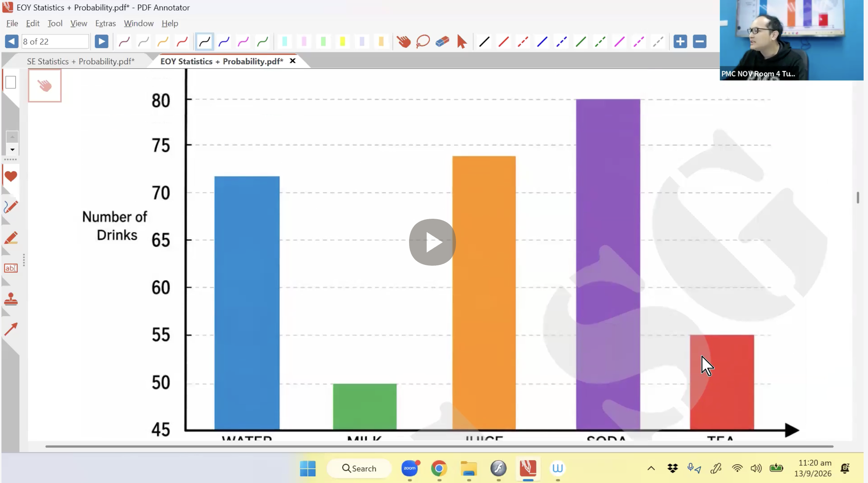Choose the yellow highlighter marker
Screen dimensions: 868x483
[342, 41]
